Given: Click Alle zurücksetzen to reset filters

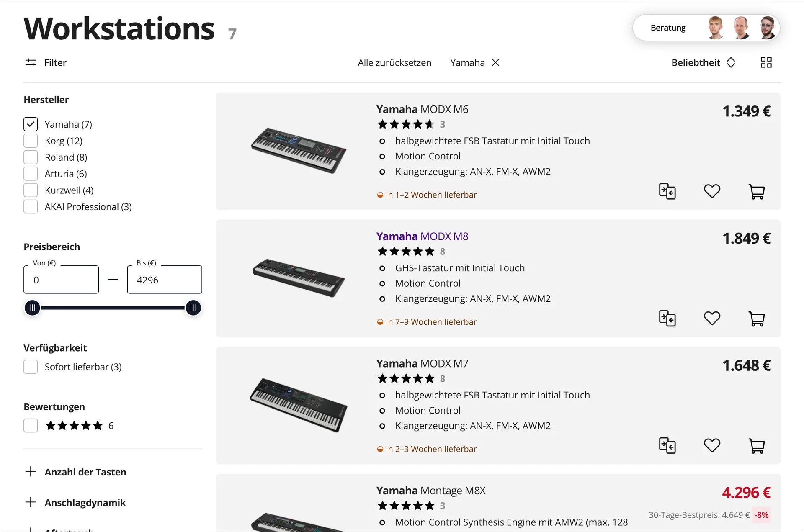Looking at the screenshot, I should (394, 62).
